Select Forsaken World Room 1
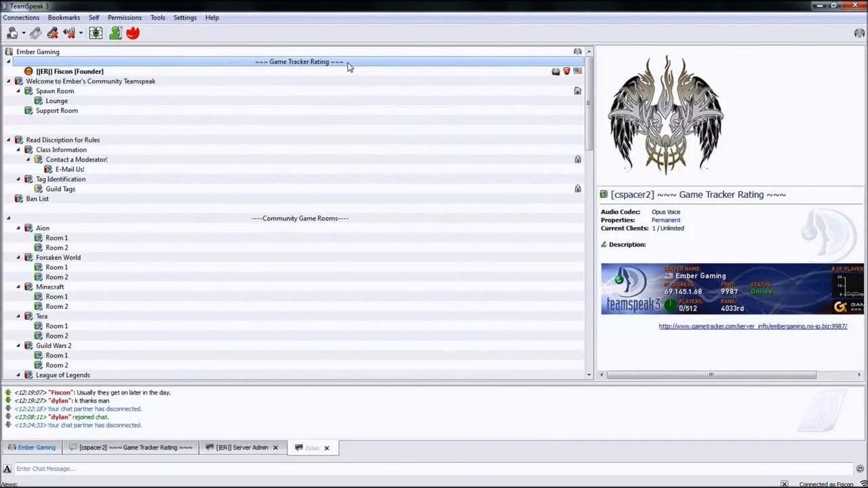 tap(57, 267)
